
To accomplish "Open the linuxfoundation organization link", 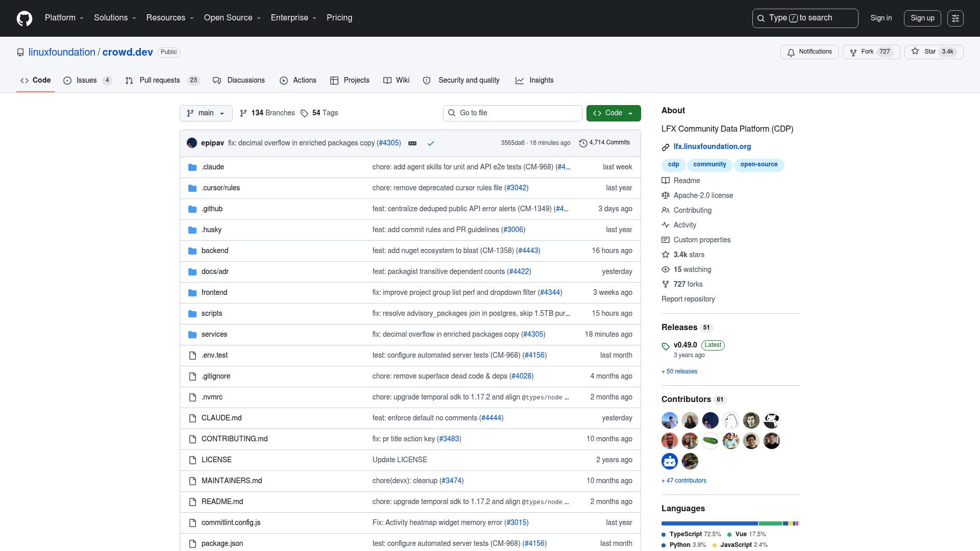I will (x=62, y=52).
